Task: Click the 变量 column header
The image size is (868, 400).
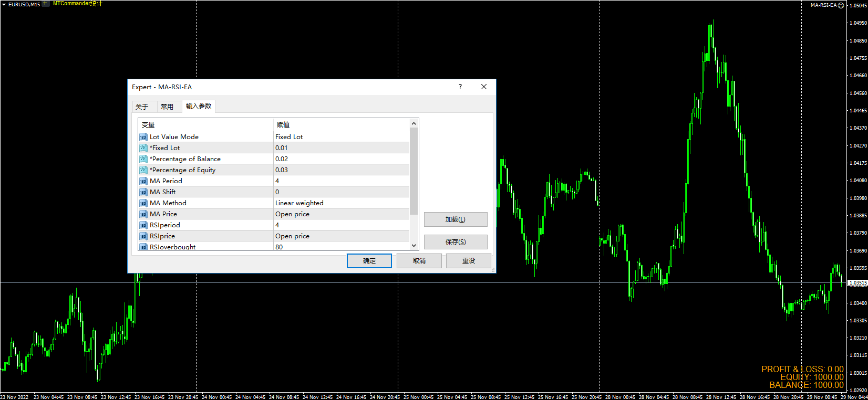Action: 206,125
